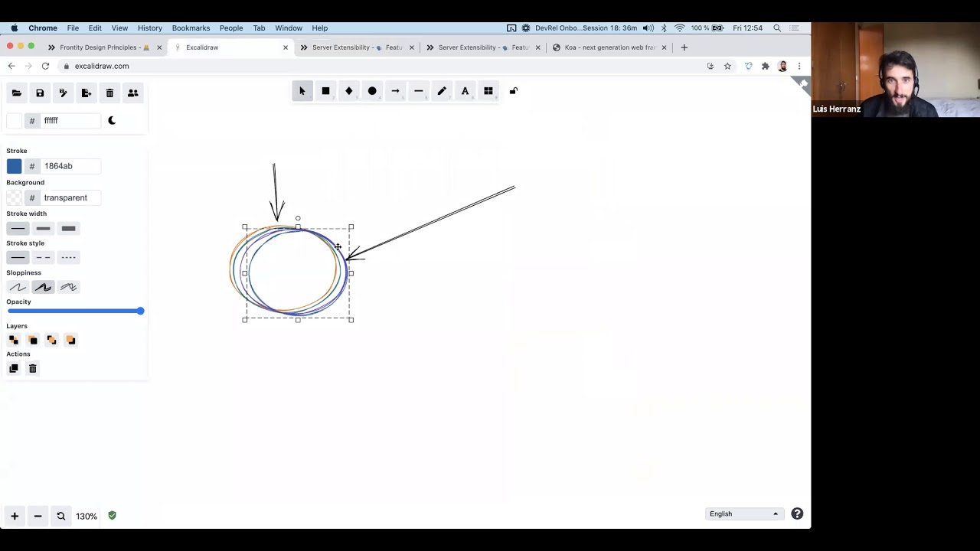Select the Ellipse shape tool
Image resolution: width=980 pixels, height=551 pixels.
point(372,91)
